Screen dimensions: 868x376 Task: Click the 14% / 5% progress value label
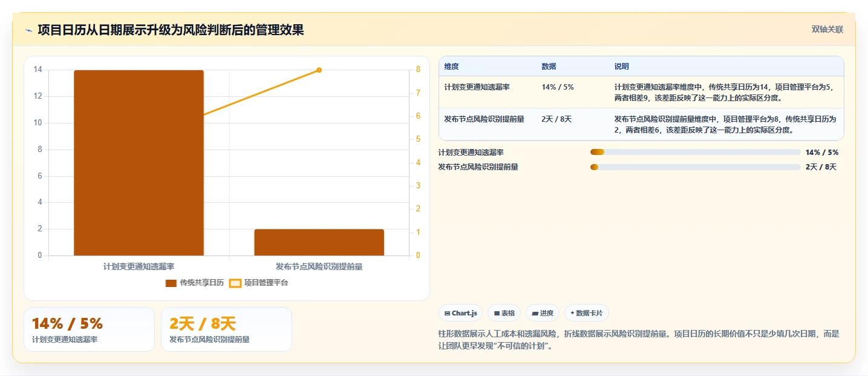(x=822, y=153)
